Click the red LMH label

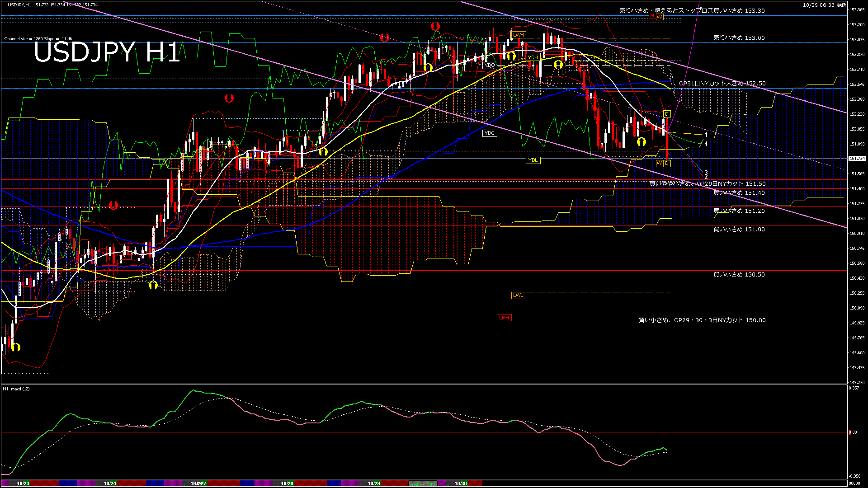(504, 318)
